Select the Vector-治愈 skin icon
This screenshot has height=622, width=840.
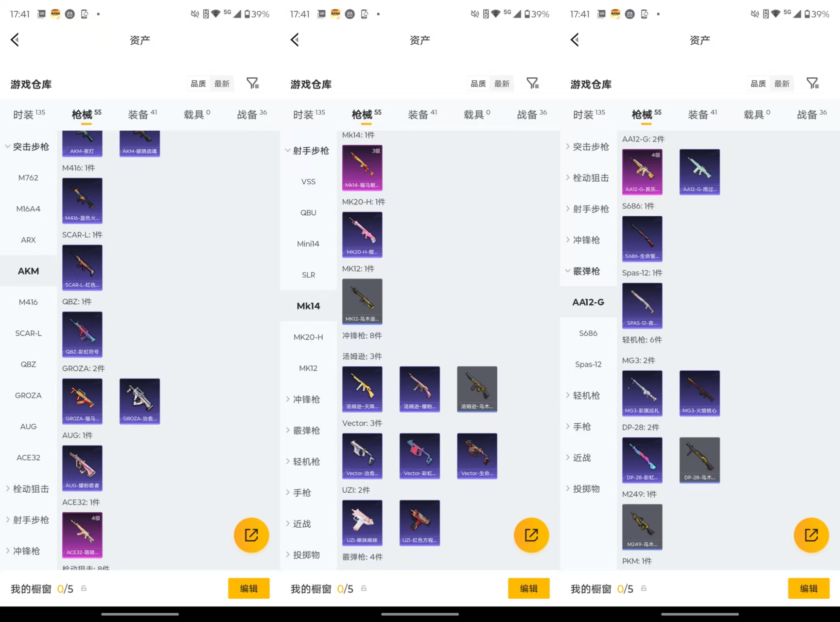362,456
